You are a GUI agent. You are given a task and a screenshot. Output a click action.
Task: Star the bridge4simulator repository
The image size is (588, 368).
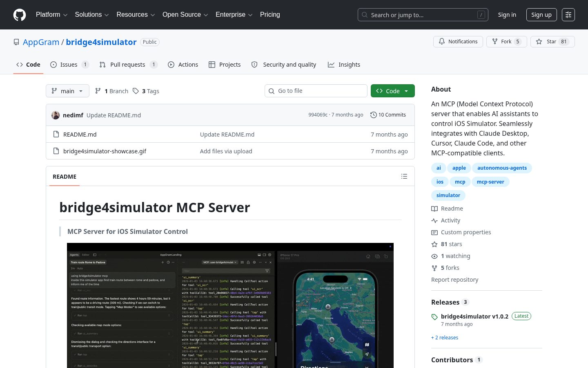point(552,42)
